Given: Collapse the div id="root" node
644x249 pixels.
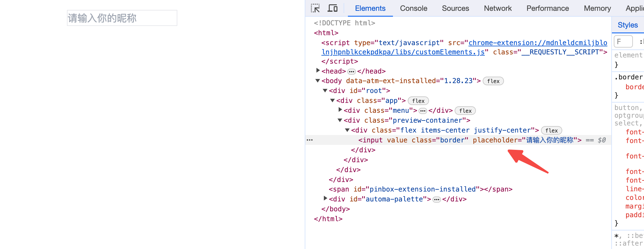Looking at the screenshot, I should [x=325, y=91].
